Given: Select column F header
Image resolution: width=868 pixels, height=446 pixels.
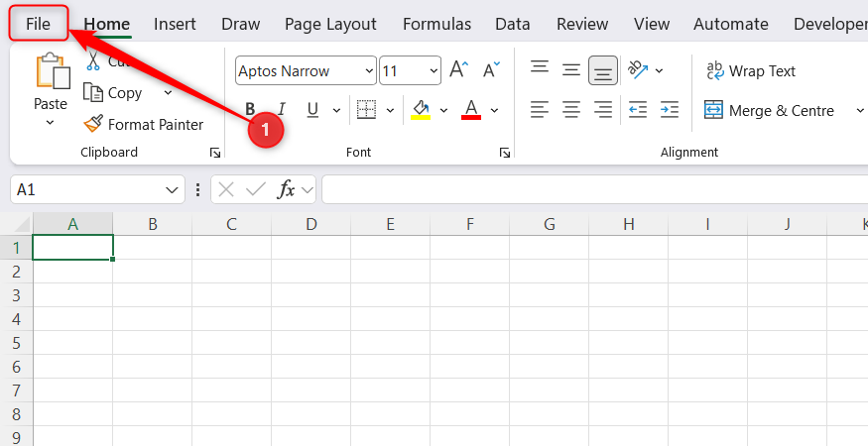Looking at the screenshot, I should tap(470, 224).
